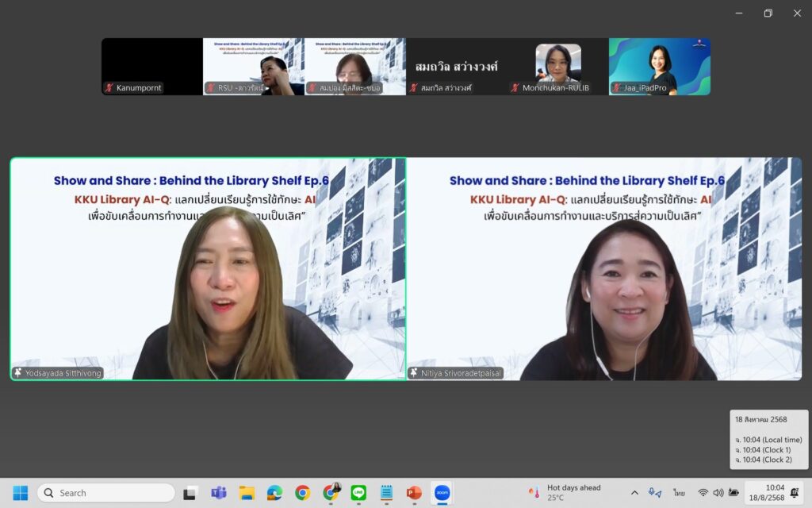This screenshot has width=812, height=508.
Task: Click the "Nitiya Srivoradetpaisal" name label
Action: coord(461,373)
